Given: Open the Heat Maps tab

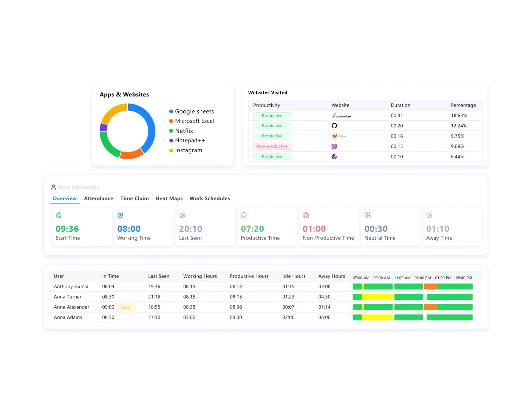Looking at the screenshot, I should pos(169,198).
